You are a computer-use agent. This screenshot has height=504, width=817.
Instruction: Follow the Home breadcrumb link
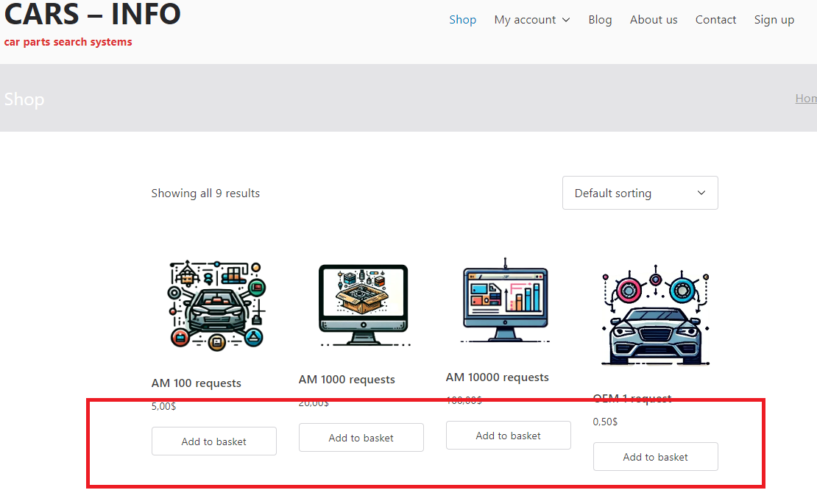(x=806, y=99)
